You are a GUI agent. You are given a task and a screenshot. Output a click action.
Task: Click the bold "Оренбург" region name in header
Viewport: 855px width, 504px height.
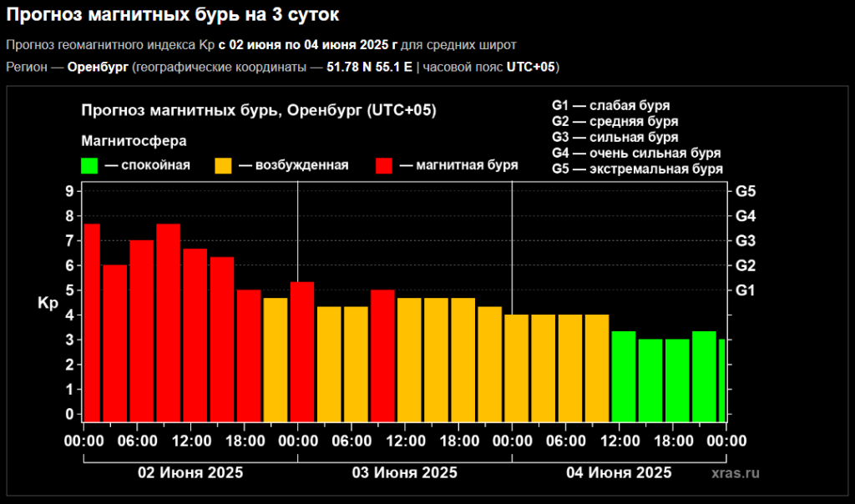(x=98, y=67)
